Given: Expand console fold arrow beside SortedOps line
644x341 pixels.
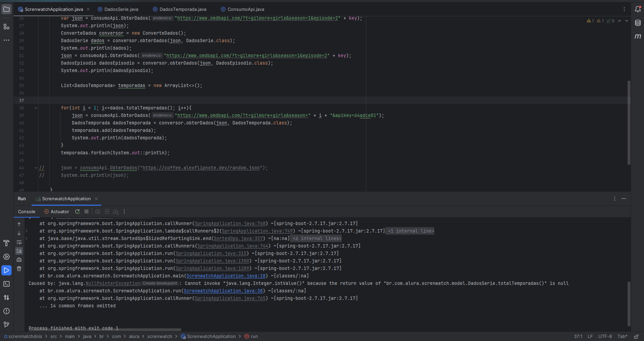Looking at the screenshot, I should (27, 239).
